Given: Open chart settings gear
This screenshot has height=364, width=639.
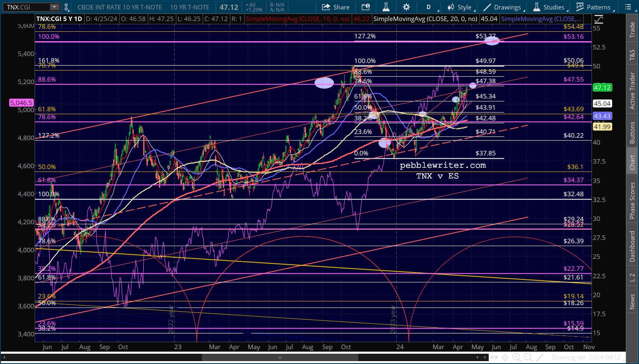Looking at the screenshot, I should [x=406, y=7].
